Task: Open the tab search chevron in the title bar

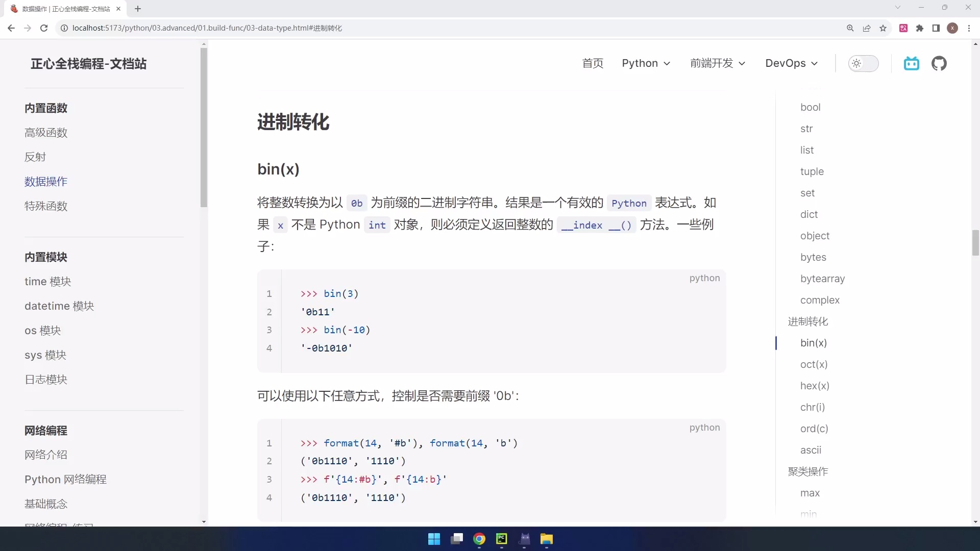Action: (898, 8)
